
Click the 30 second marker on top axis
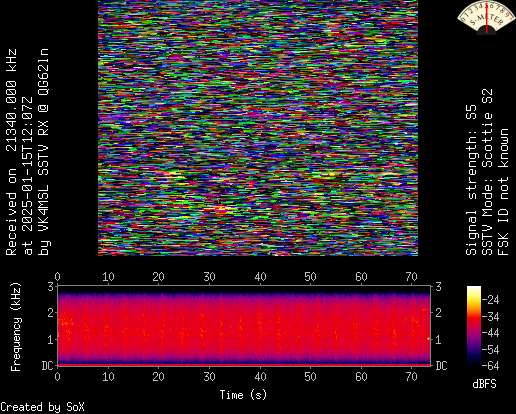(209, 277)
